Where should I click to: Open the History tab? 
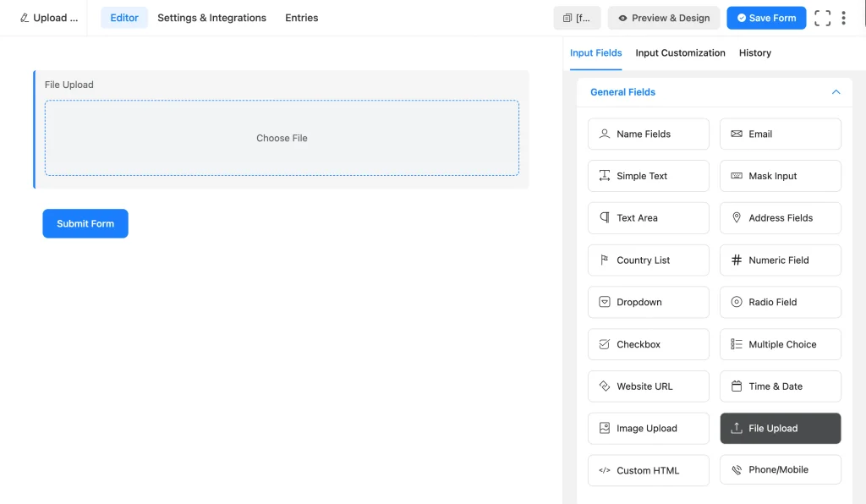(x=755, y=53)
